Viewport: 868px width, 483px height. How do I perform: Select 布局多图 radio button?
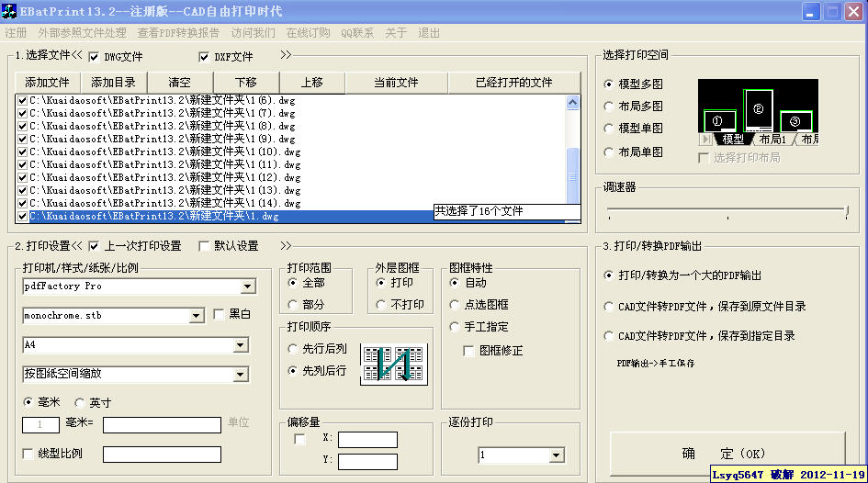pos(609,107)
